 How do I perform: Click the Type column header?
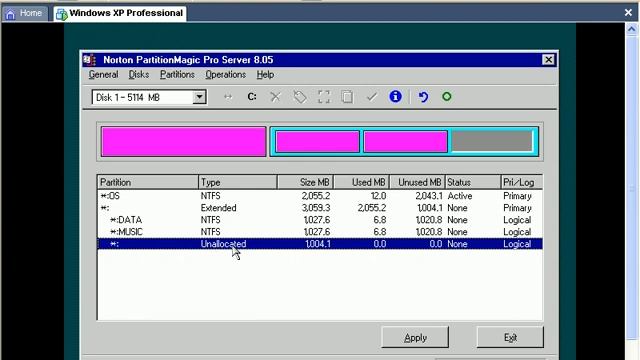click(238, 182)
